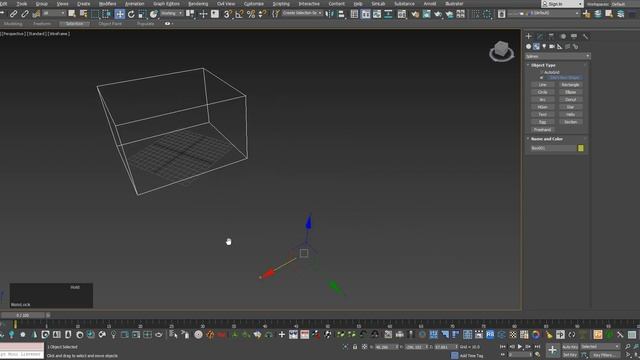The image size is (640, 360).
Task: Toggle the Auto Key button
Action: click(x=570, y=347)
